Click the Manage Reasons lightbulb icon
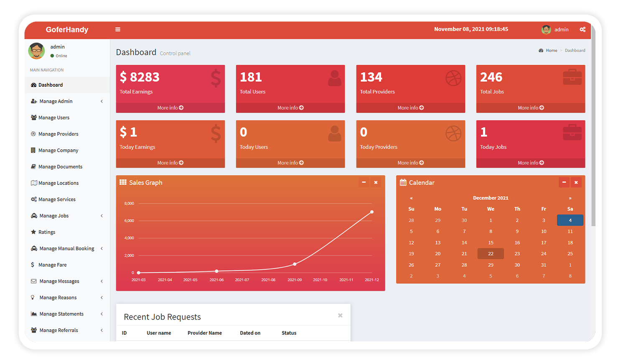 click(33, 298)
